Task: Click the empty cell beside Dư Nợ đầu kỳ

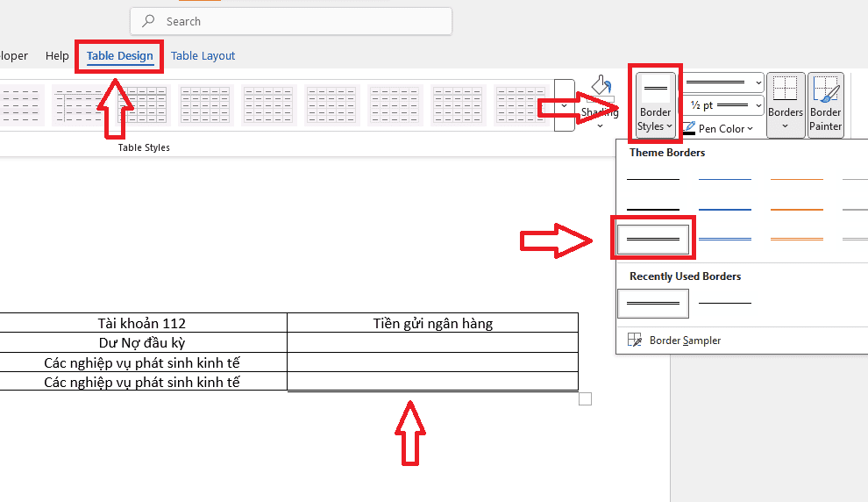Action: [x=432, y=342]
